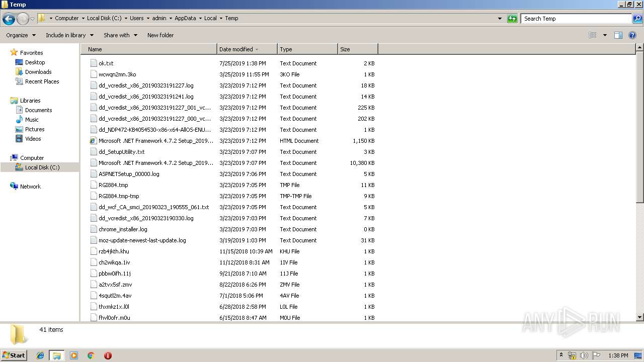Click the Forward navigation arrow
This screenshot has width=644, height=362.
coord(23,19)
